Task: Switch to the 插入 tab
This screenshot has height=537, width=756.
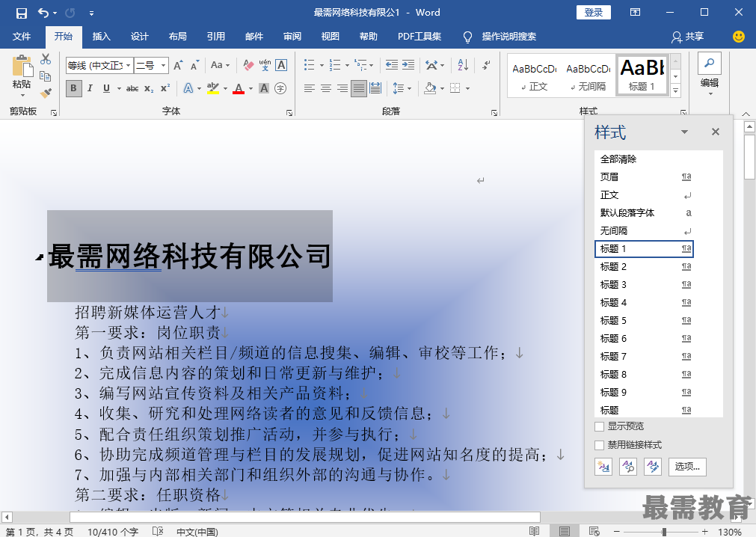Action: pyautogui.click(x=101, y=37)
